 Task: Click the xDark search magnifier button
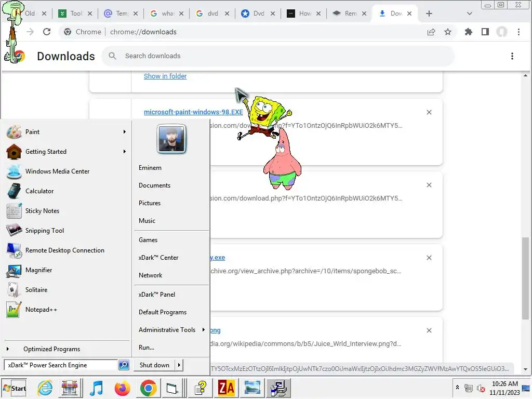124,365
